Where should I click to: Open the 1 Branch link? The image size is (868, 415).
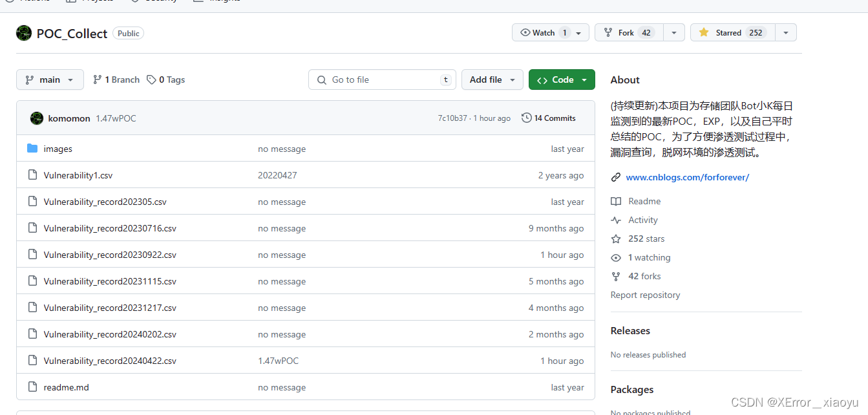click(116, 80)
